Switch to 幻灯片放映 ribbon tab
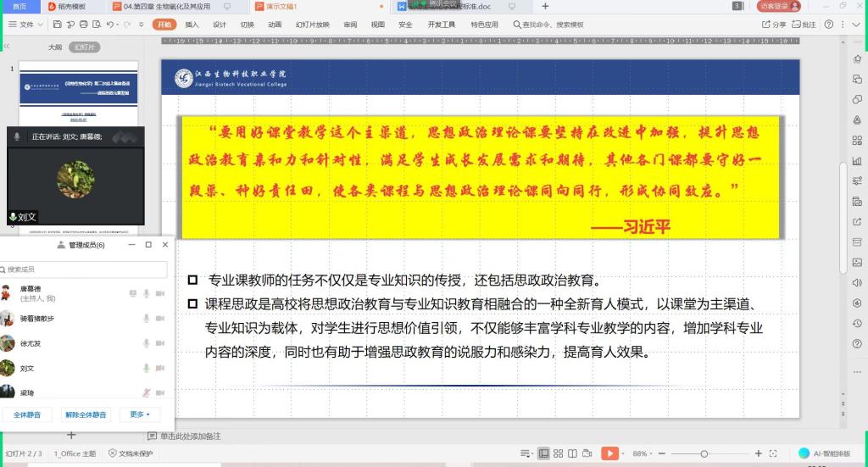This screenshot has width=868, height=467. click(x=312, y=25)
